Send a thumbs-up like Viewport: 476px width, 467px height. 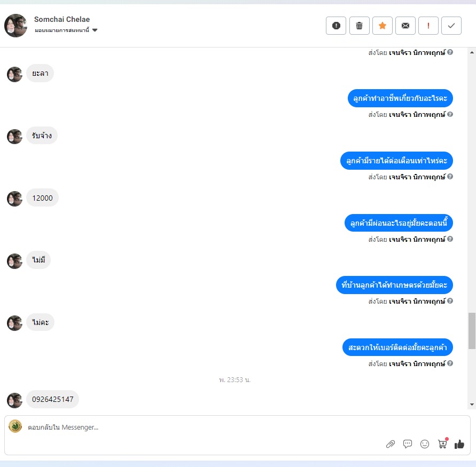(x=459, y=444)
